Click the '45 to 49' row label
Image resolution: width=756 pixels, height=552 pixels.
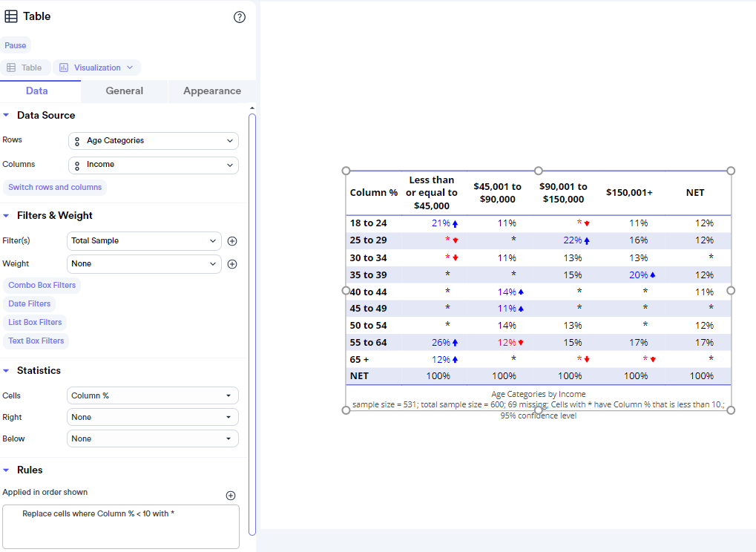tap(369, 309)
